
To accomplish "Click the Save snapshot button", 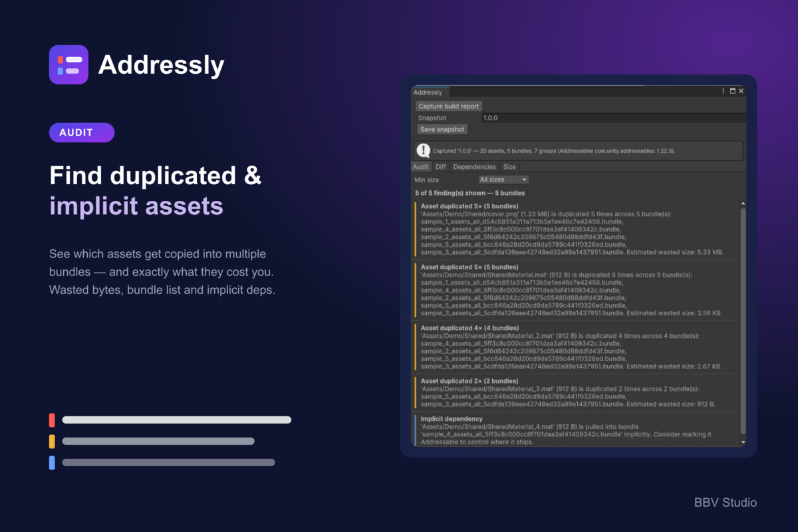I will tap(442, 129).
